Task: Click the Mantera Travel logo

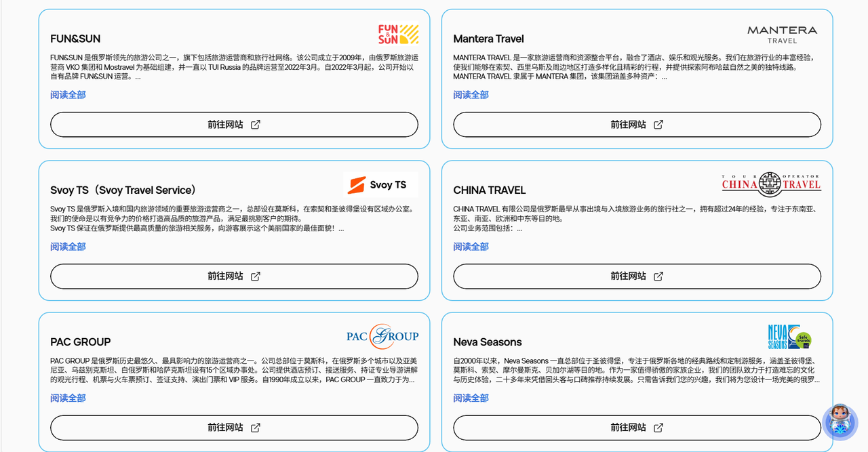Action: 782,34
